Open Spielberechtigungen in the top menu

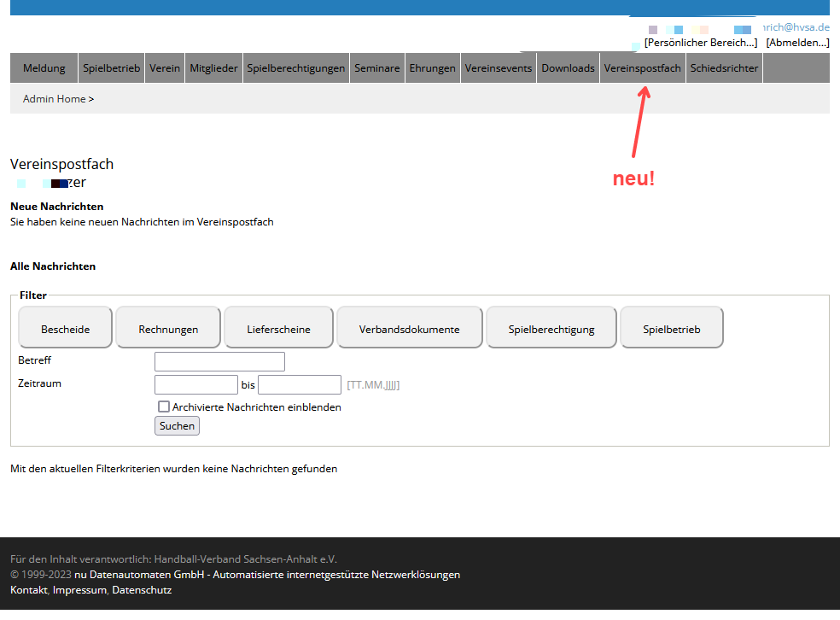[x=295, y=68]
